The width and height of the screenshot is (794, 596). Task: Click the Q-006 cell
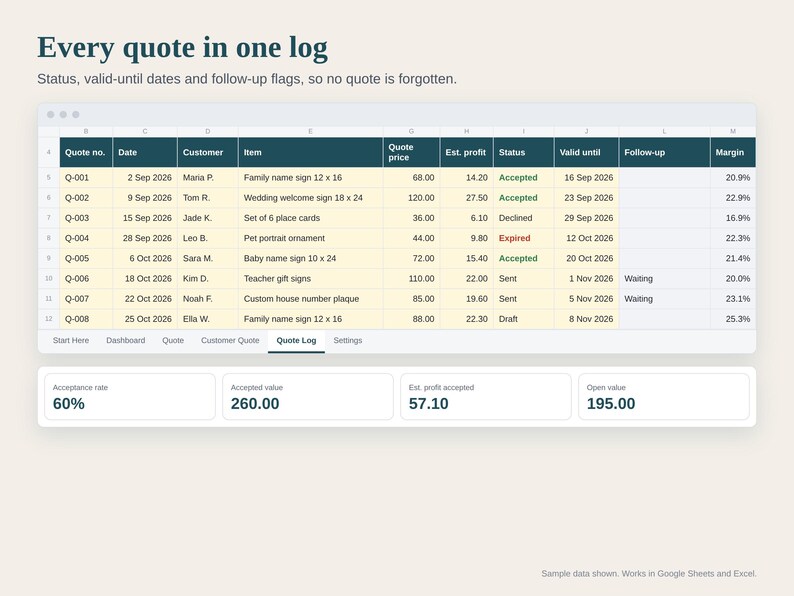click(86, 279)
